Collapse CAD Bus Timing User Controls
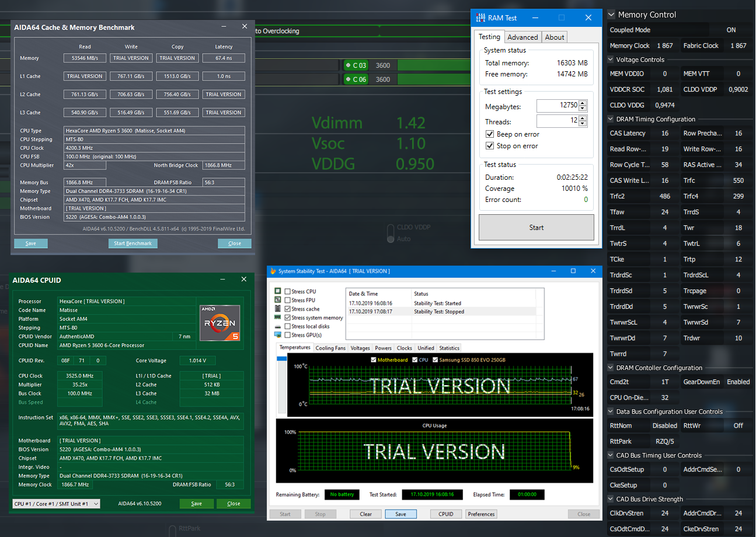Image resolution: width=756 pixels, height=537 pixels. (611, 455)
